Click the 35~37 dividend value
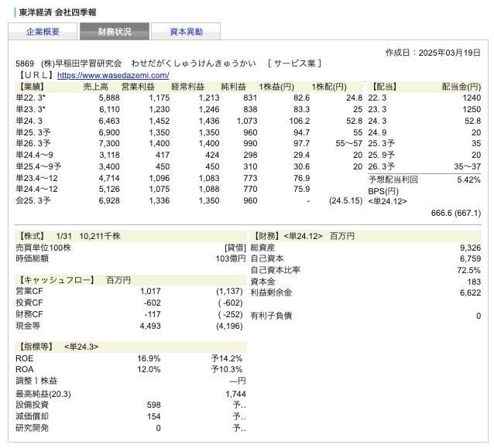494x448 pixels. 467,166
